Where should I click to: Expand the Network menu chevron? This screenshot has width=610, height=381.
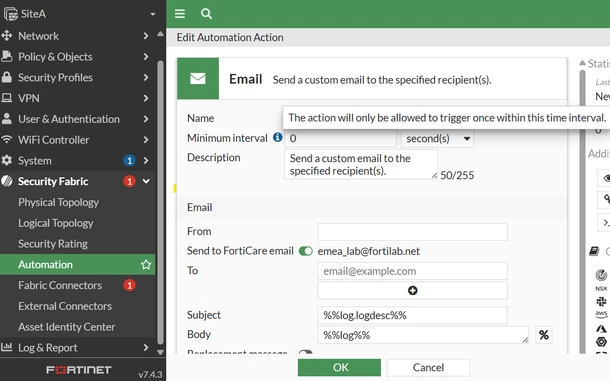[146, 36]
